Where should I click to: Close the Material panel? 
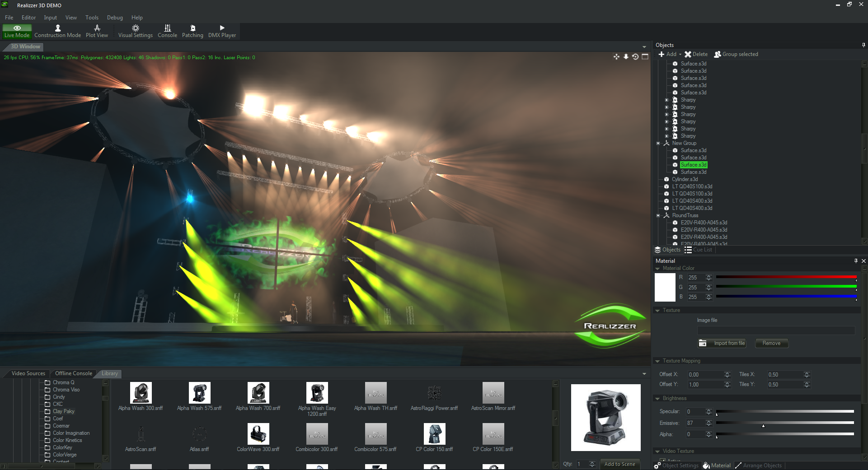pos(863,261)
